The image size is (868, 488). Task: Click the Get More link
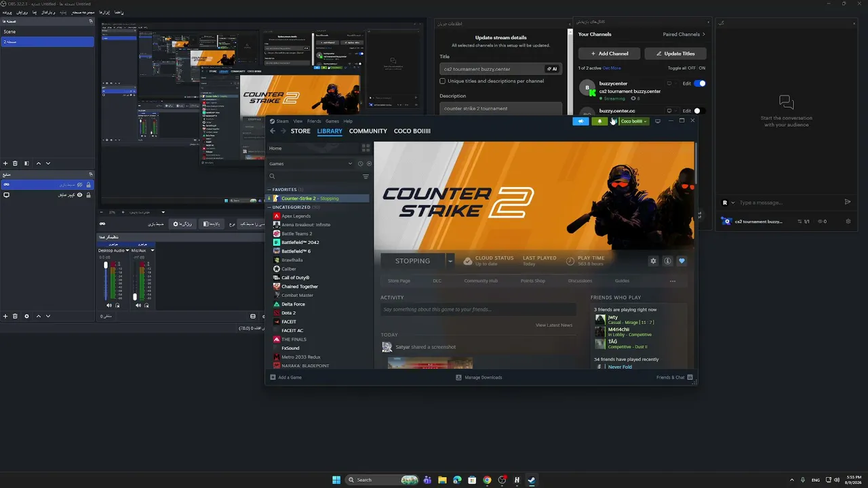pos(612,68)
